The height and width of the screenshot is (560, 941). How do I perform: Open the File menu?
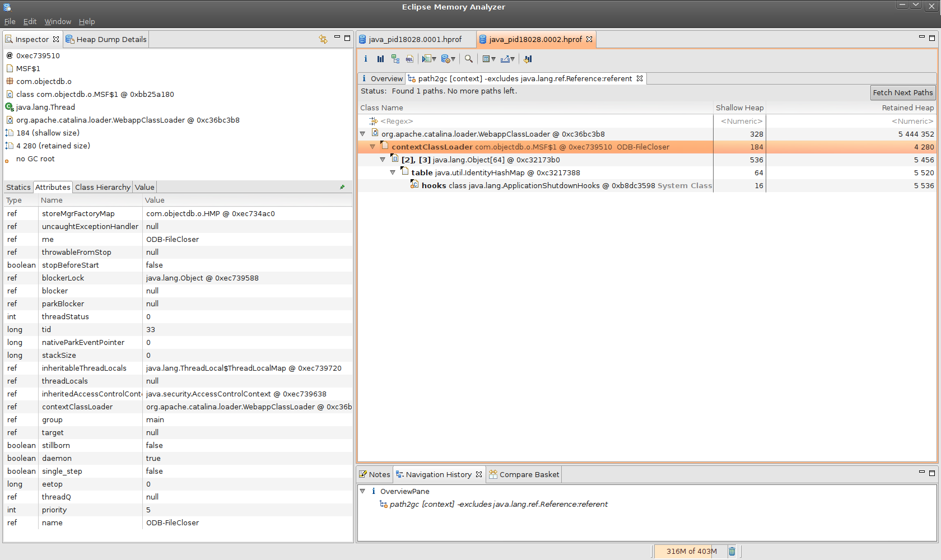point(10,21)
